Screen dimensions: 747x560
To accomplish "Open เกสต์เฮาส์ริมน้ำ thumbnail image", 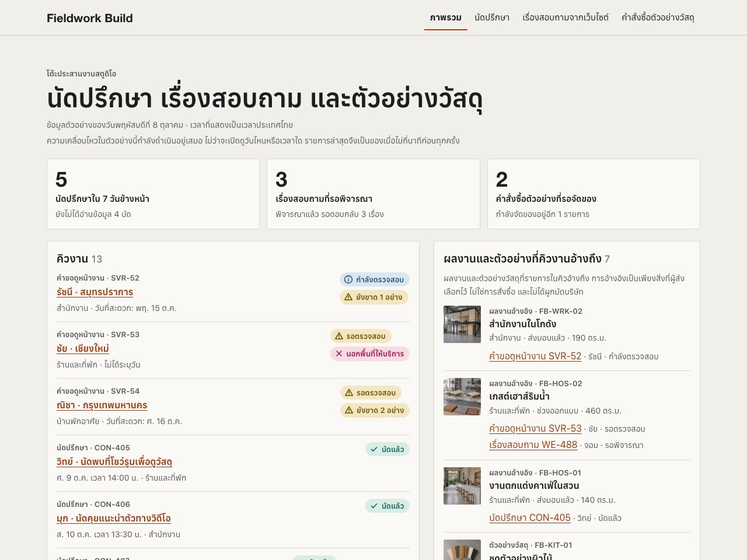I will (x=462, y=397).
